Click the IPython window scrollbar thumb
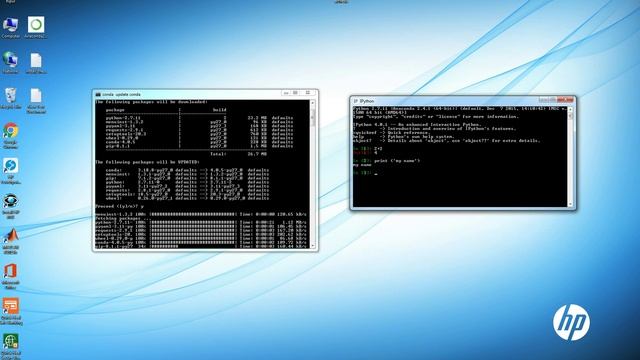This screenshot has height=360, width=640. coord(570,116)
